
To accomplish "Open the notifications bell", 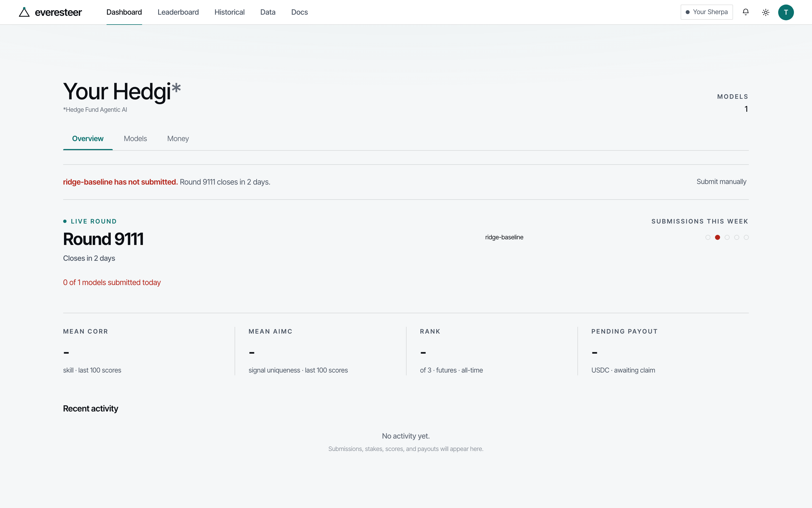I will click(745, 12).
